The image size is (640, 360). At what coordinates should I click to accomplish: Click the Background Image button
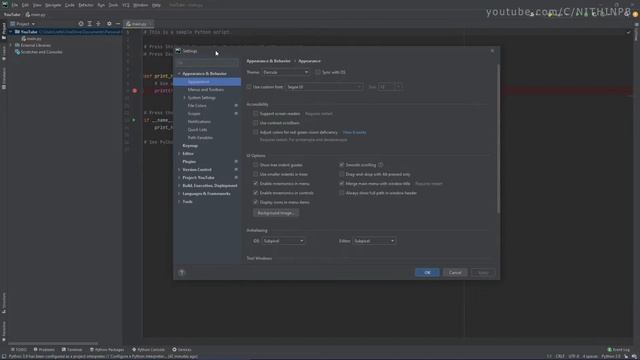click(276, 213)
